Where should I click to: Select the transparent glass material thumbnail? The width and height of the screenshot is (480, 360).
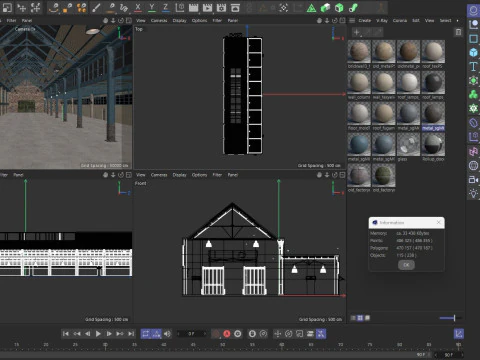(x=408, y=144)
